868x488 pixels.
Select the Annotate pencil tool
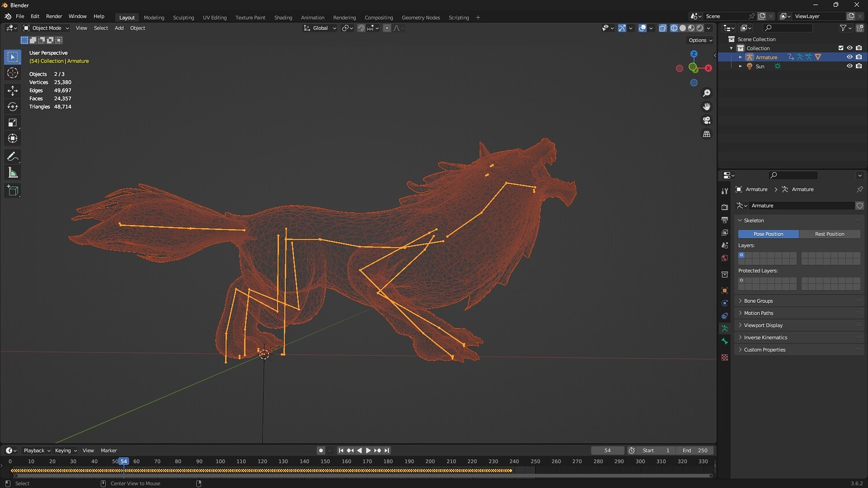13,157
